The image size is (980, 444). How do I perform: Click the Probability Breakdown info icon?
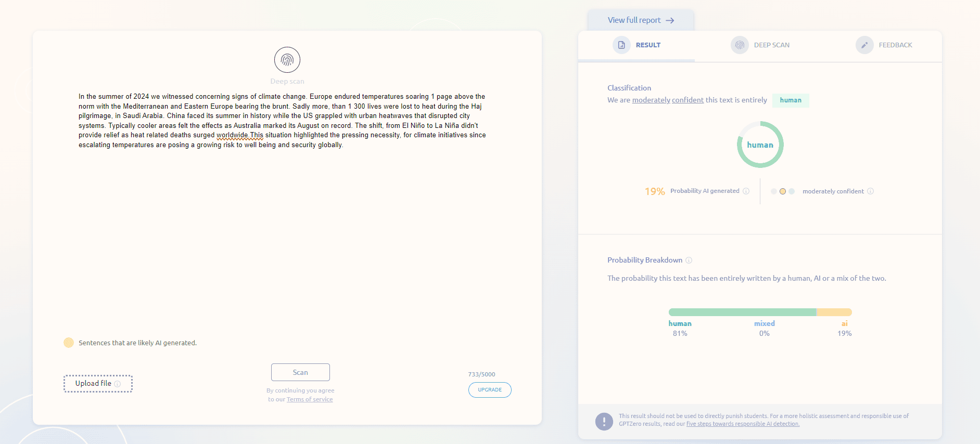pyautogui.click(x=689, y=260)
